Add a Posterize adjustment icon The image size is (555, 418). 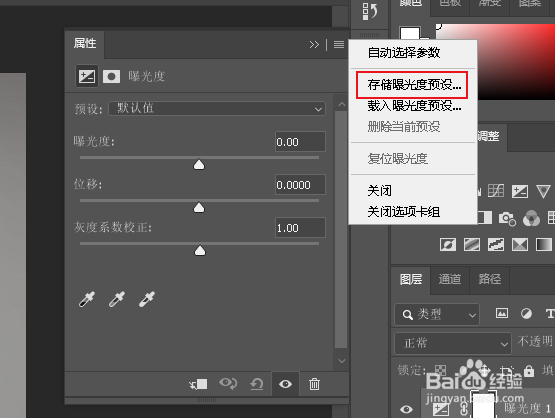click(x=472, y=245)
